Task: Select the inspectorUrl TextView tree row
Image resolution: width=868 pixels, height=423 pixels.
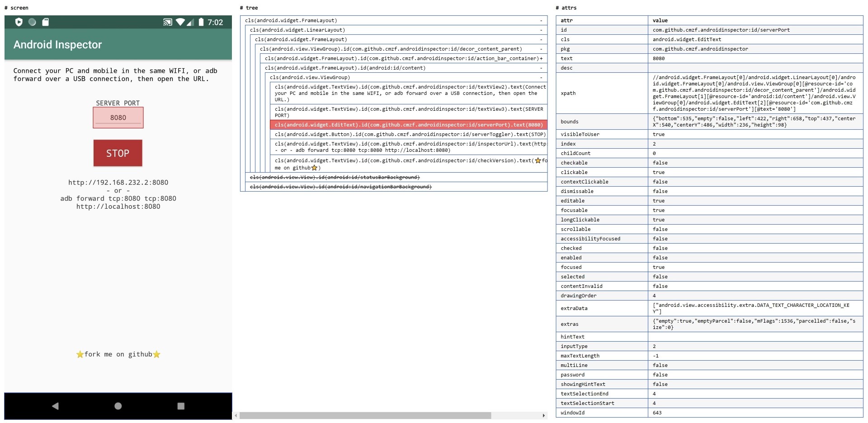Action: (x=409, y=147)
